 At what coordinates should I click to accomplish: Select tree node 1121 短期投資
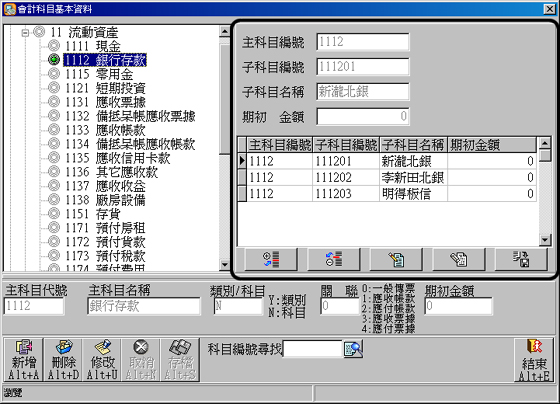coord(105,88)
